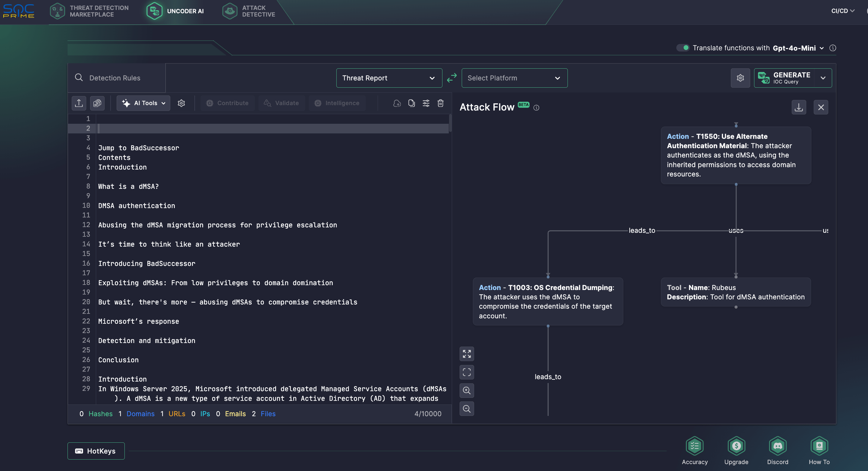This screenshot has width=868, height=471.
Task: Click the cloud save icon
Action: [397, 103]
